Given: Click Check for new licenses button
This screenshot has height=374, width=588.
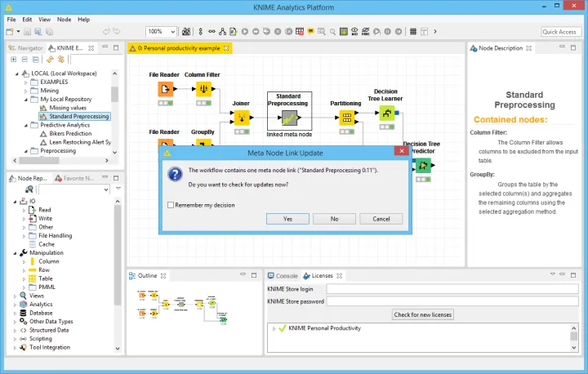Looking at the screenshot, I should click(x=423, y=314).
